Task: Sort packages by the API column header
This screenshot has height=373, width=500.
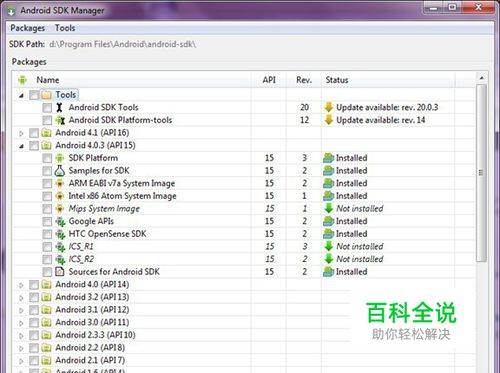Action: pyautogui.click(x=269, y=80)
